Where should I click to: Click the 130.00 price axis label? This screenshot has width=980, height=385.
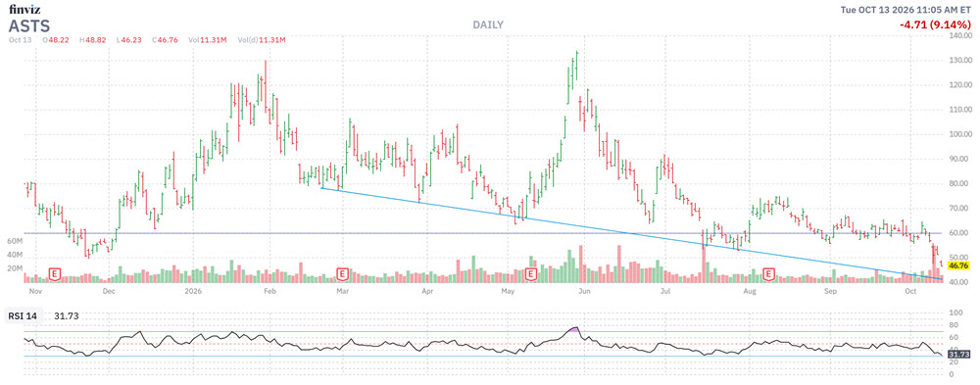click(x=960, y=61)
